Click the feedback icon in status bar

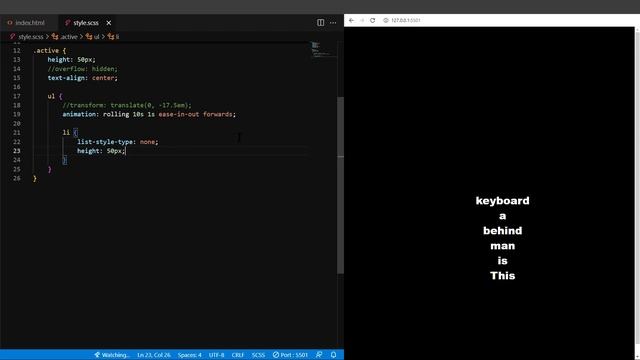pyautogui.click(x=319, y=355)
